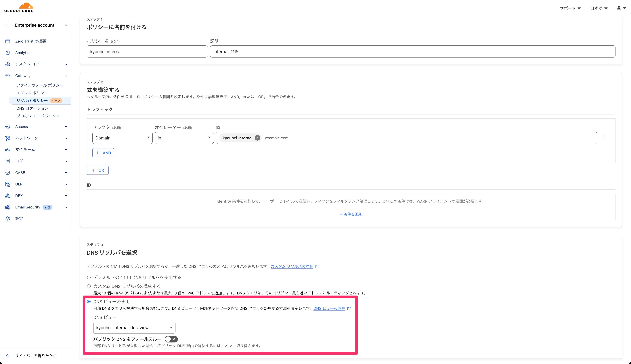This screenshot has width=631, height=364.
Task: Expand the Enterprise account switcher
Action: pos(66,25)
